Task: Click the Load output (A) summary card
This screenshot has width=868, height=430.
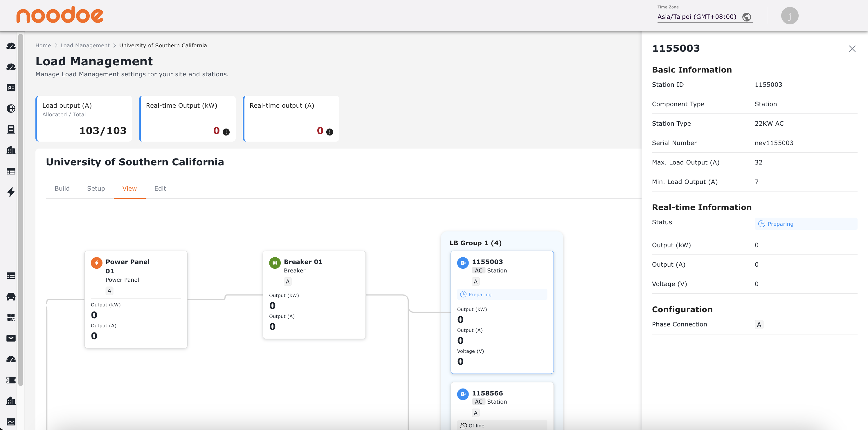Action: point(84,119)
